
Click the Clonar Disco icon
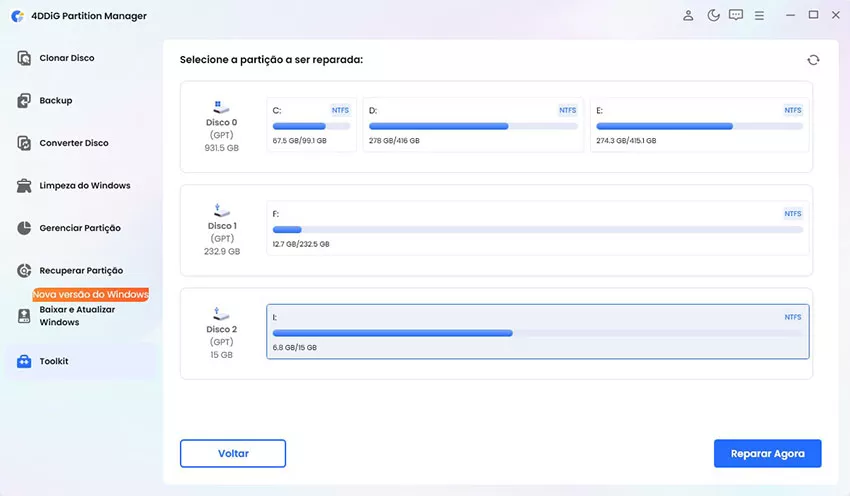click(x=24, y=58)
